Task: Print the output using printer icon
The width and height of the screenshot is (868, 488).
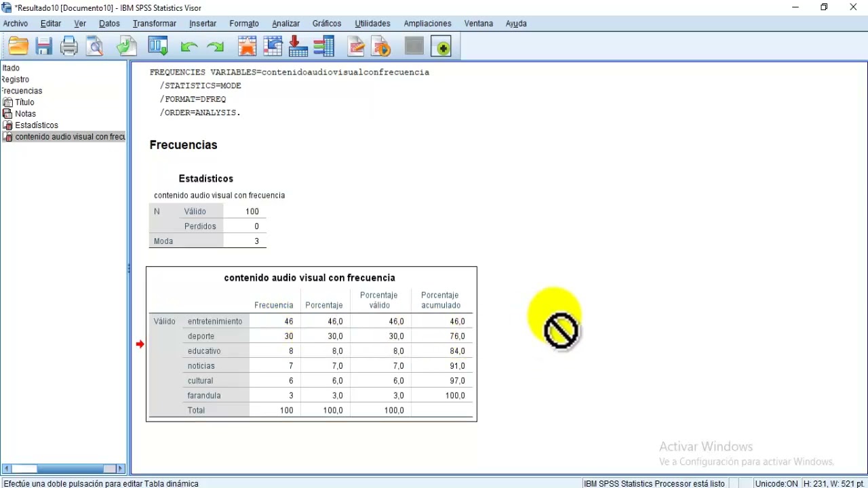Action: [69, 47]
